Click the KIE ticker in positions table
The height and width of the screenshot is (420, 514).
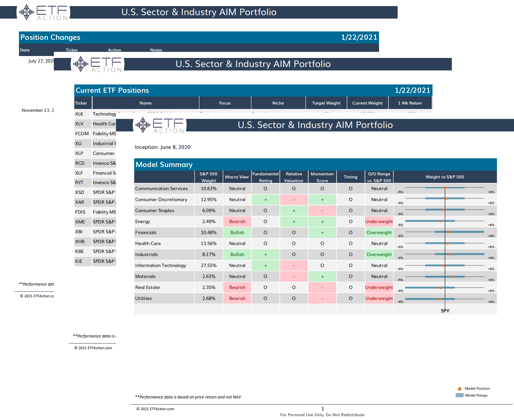point(78,261)
